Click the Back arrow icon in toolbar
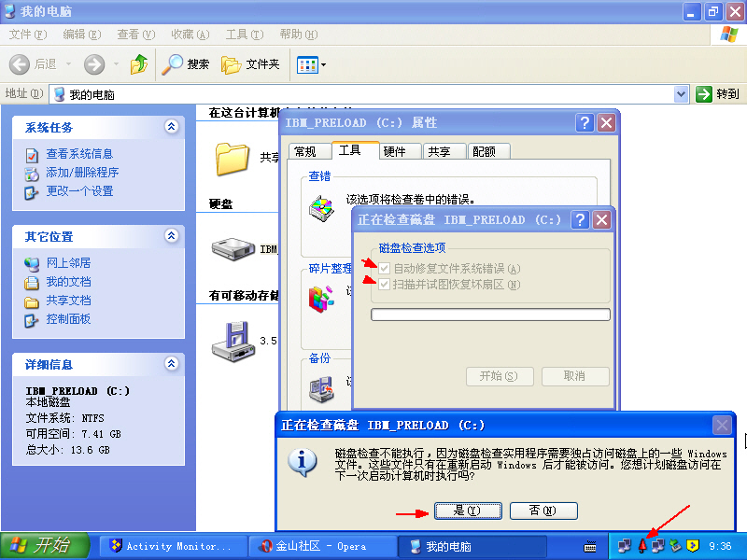Viewport: 747px width, 560px height. point(20,63)
